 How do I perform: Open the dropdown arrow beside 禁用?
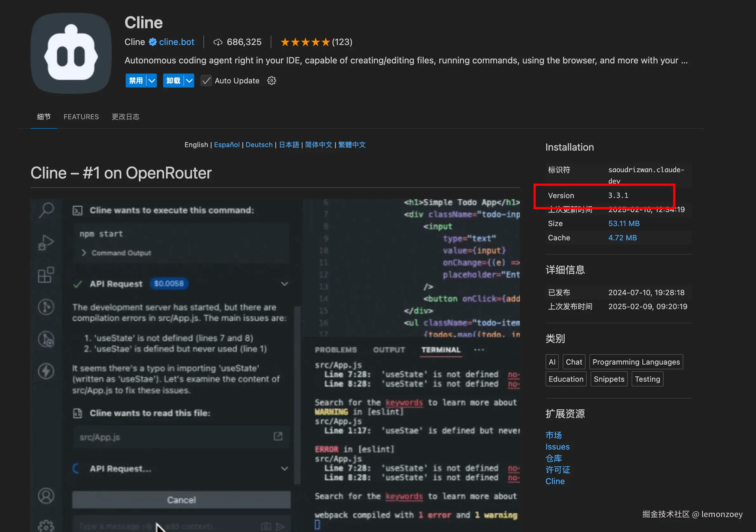click(151, 81)
